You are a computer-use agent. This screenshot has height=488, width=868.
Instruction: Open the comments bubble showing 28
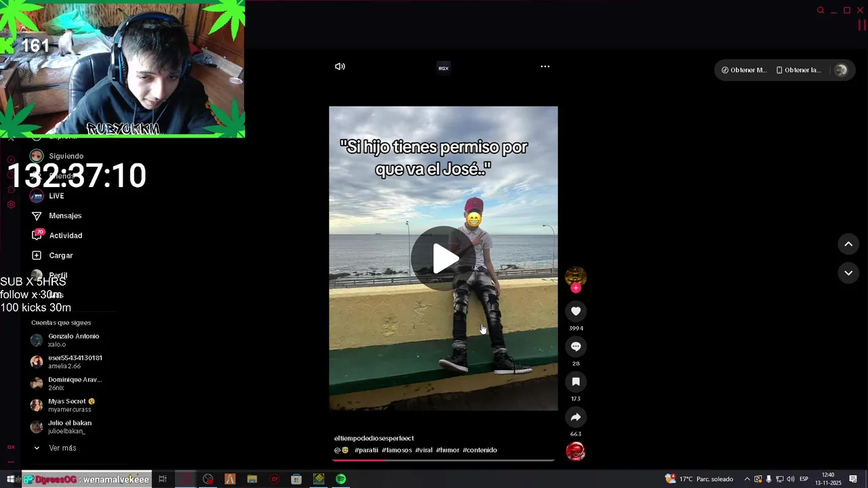click(x=576, y=346)
